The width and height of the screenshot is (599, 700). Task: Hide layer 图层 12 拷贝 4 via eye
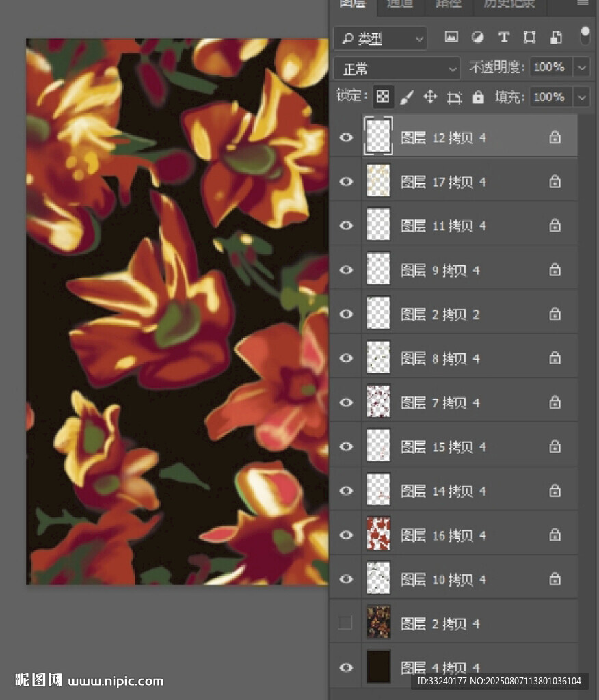point(346,137)
